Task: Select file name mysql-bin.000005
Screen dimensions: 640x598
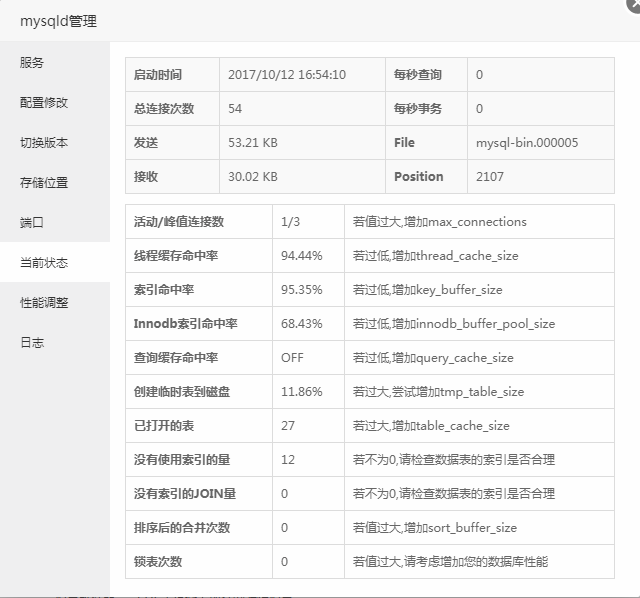Action: [527, 142]
